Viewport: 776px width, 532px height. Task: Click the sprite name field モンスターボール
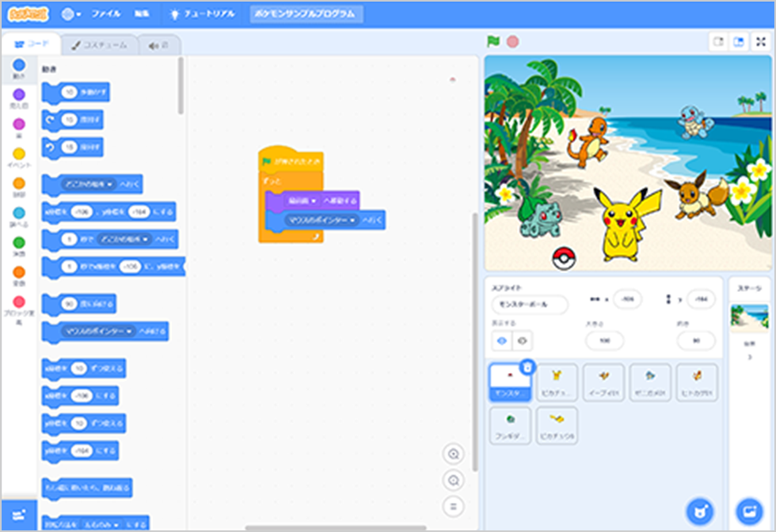[x=530, y=304]
